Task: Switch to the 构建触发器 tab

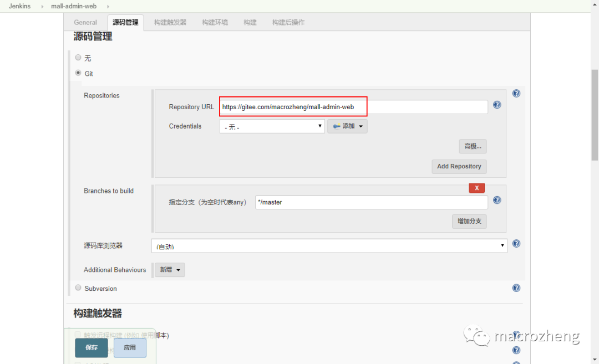Action: pos(170,23)
